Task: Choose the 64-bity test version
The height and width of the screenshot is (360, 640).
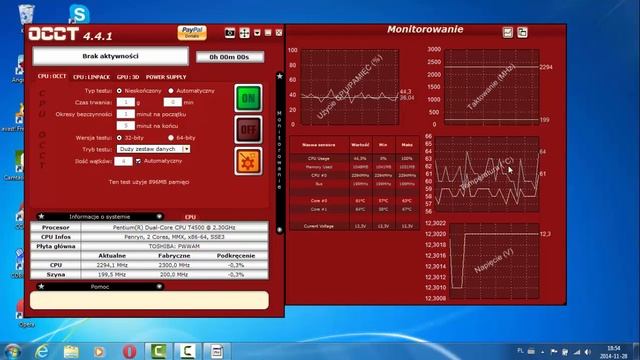Action: coord(171,138)
